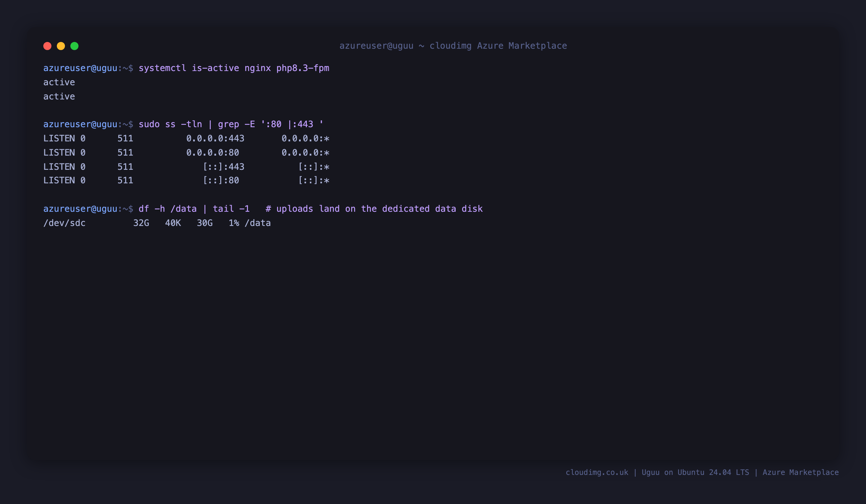Click the first 'azureuser@uguu' prompt
866x504 pixels.
tap(81, 68)
